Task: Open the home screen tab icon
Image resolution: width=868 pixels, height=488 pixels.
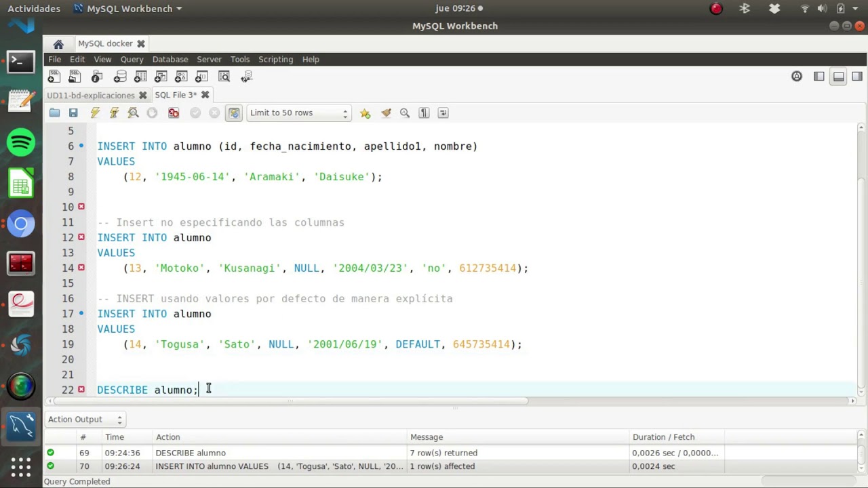Action: pyautogui.click(x=58, y=44)
